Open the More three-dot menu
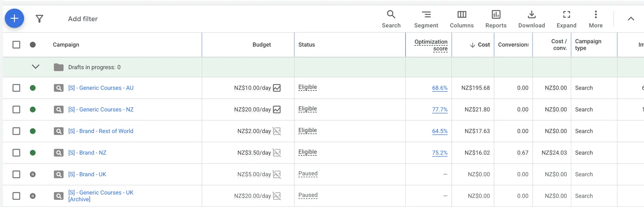 pyautogui.click(x=596, y=19)
